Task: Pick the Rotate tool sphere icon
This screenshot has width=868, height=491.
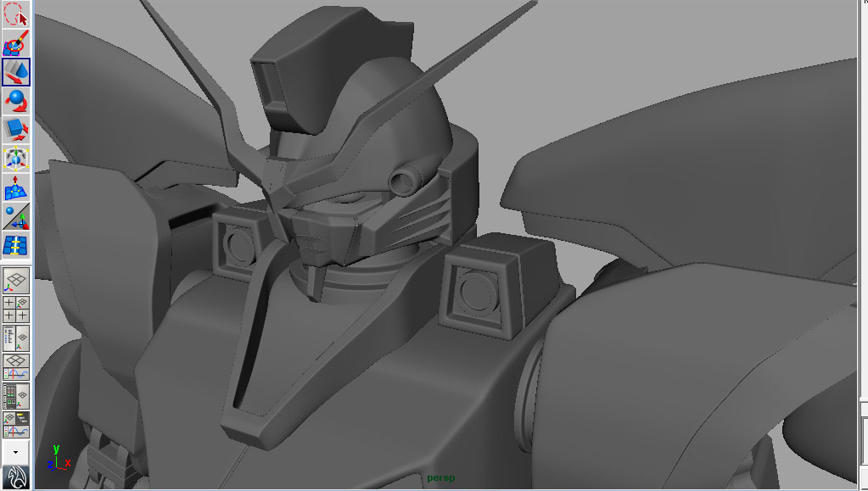Action: tap(15, 101)
